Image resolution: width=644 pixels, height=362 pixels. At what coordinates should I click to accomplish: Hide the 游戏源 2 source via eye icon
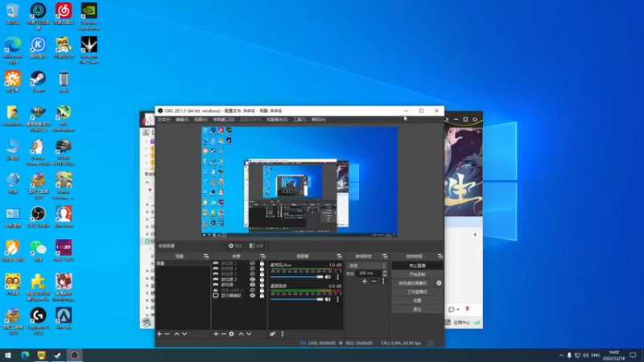[x=253, y=279]
